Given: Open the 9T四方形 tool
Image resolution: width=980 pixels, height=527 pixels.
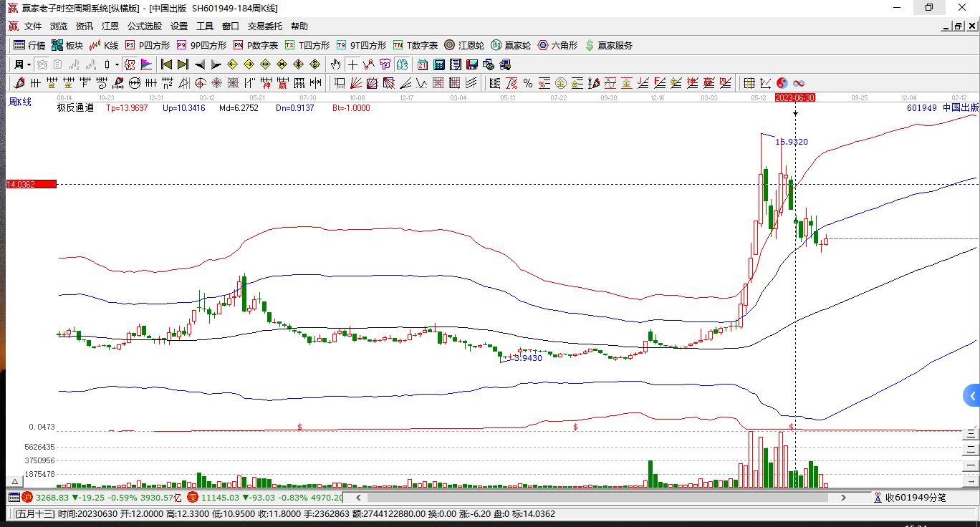Looking at the screenshot, I should click(x=361, y=45).
